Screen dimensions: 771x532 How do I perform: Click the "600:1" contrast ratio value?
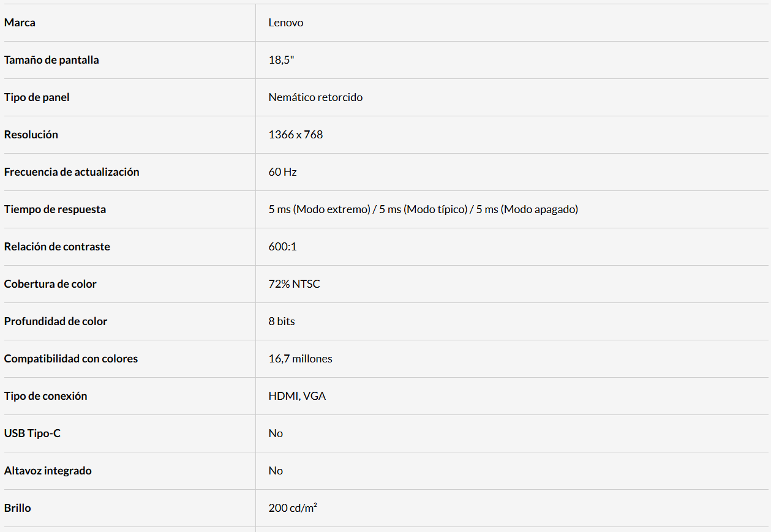pos(282,247)
